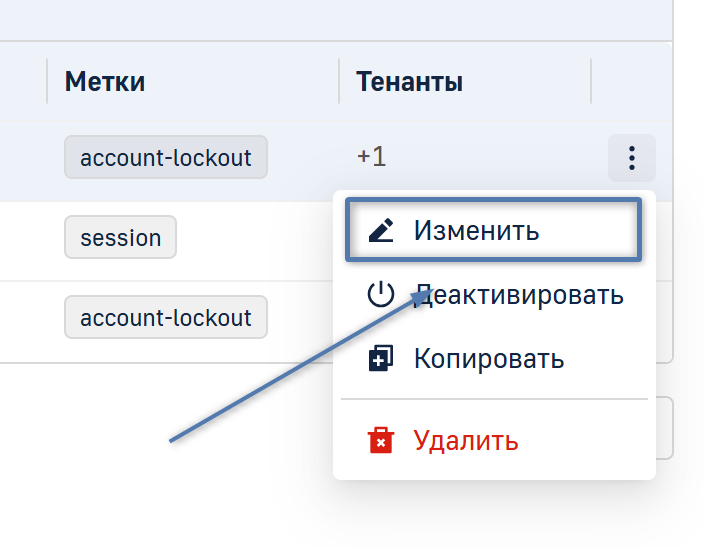Sort by the Тенанты column header
The height and width of the screenshot is (548, 704).
tap(411, 81)
